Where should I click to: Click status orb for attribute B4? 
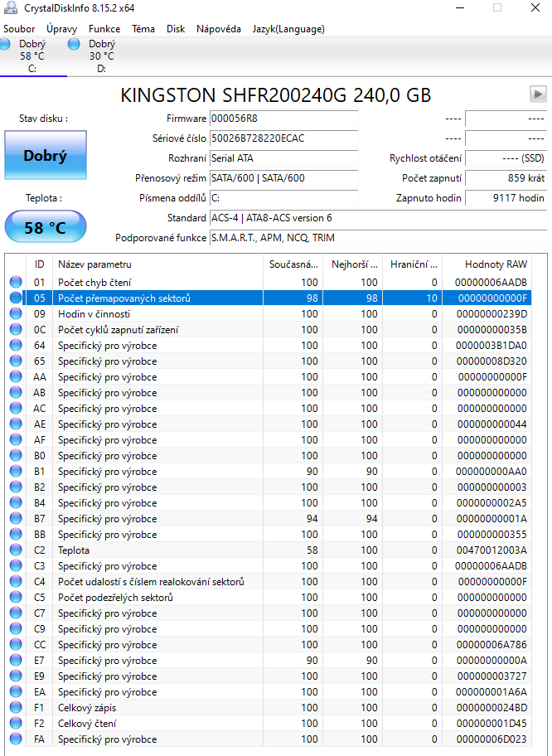16,503
